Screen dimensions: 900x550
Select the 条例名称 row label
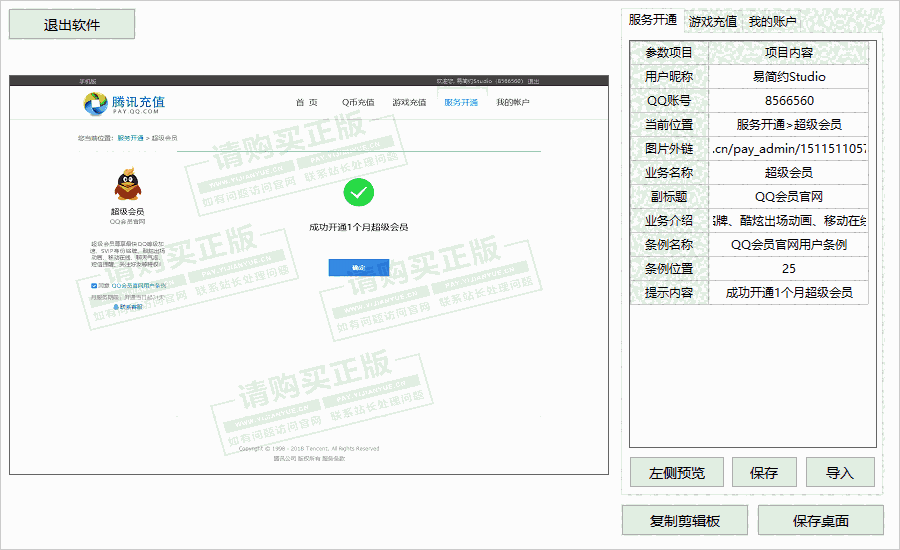(669, 245)
